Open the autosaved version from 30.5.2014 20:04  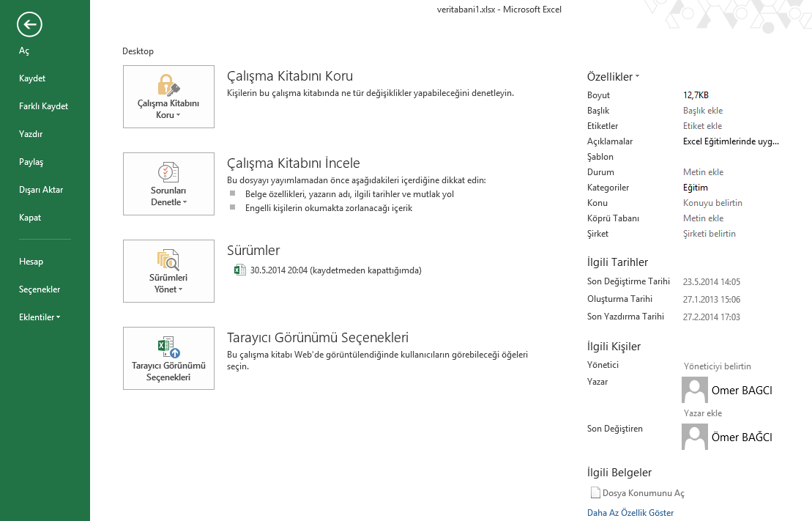(335, 270)
